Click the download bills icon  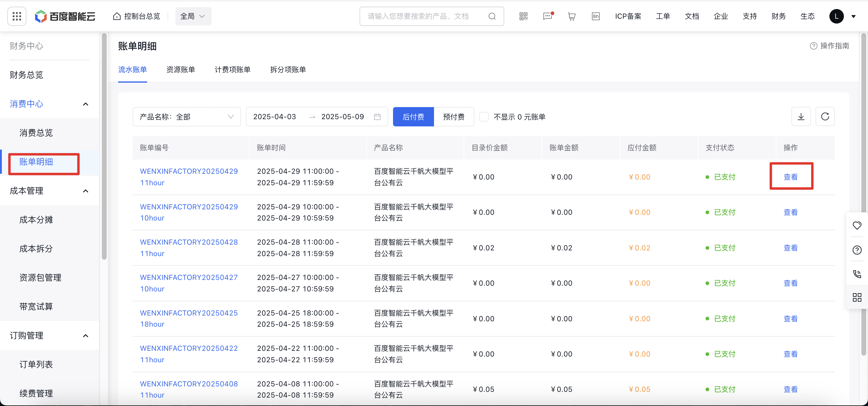(x=801, y=117)
